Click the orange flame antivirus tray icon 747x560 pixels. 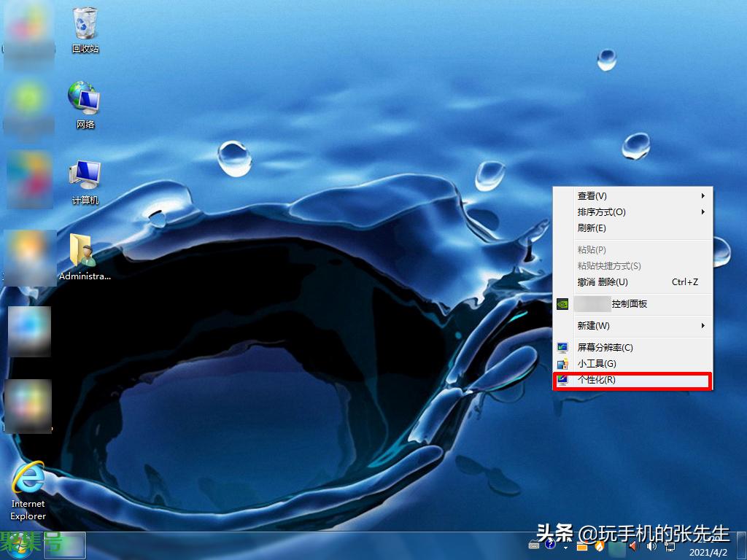(598, 546)
